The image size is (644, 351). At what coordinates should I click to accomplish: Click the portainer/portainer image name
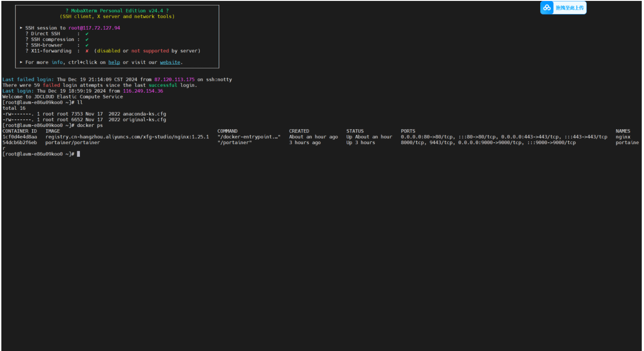(x=73, y=143)
